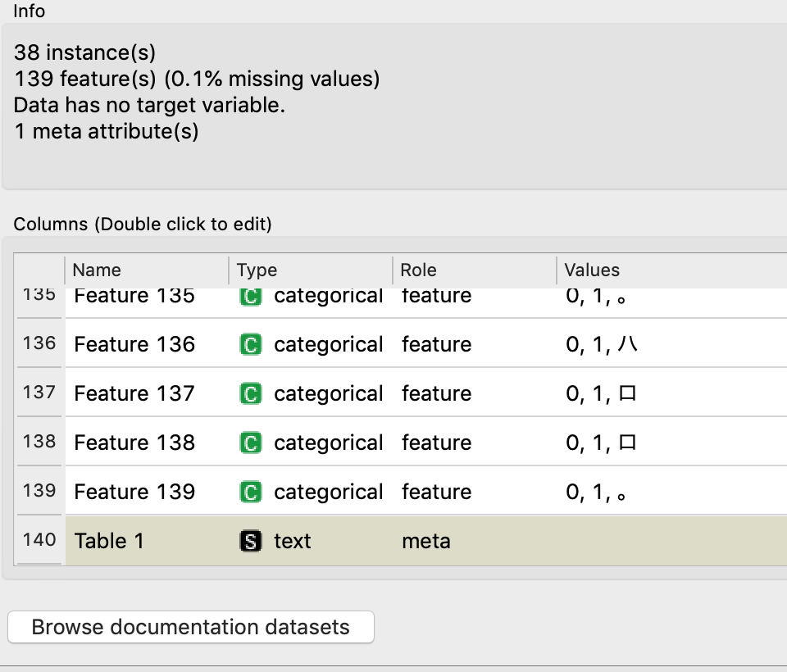Click the Role column header
This screenshot has width=787, height=672.
[x=418, y=270]
